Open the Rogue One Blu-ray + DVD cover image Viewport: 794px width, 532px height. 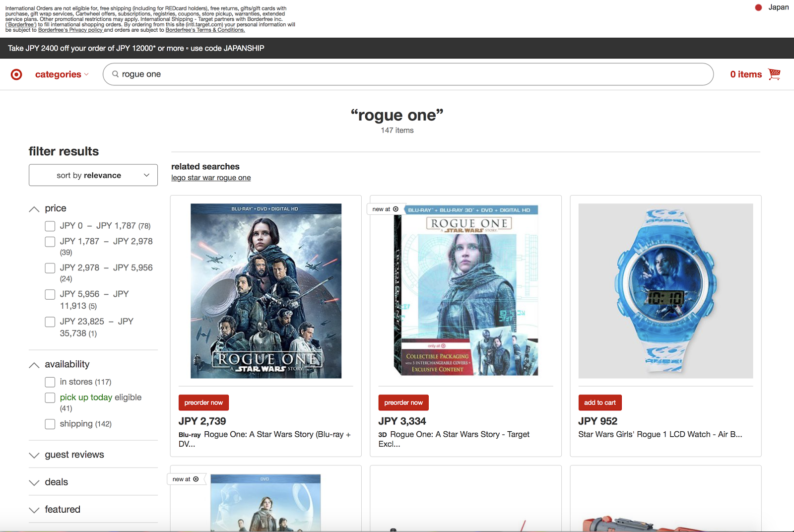266,291
